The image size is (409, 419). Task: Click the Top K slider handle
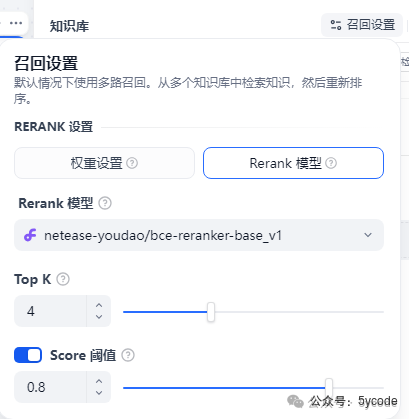coord(211,312)
